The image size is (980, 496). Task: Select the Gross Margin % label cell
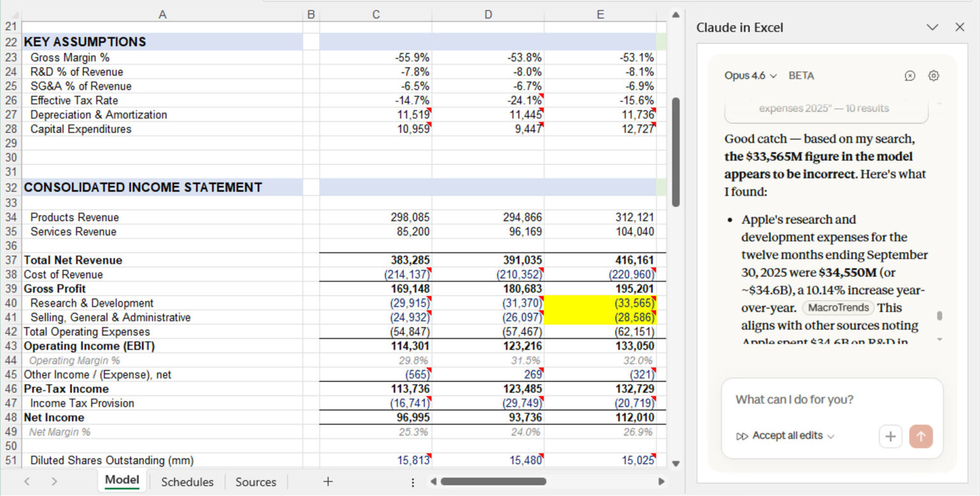pyautogui.click(x=162, y=57)
